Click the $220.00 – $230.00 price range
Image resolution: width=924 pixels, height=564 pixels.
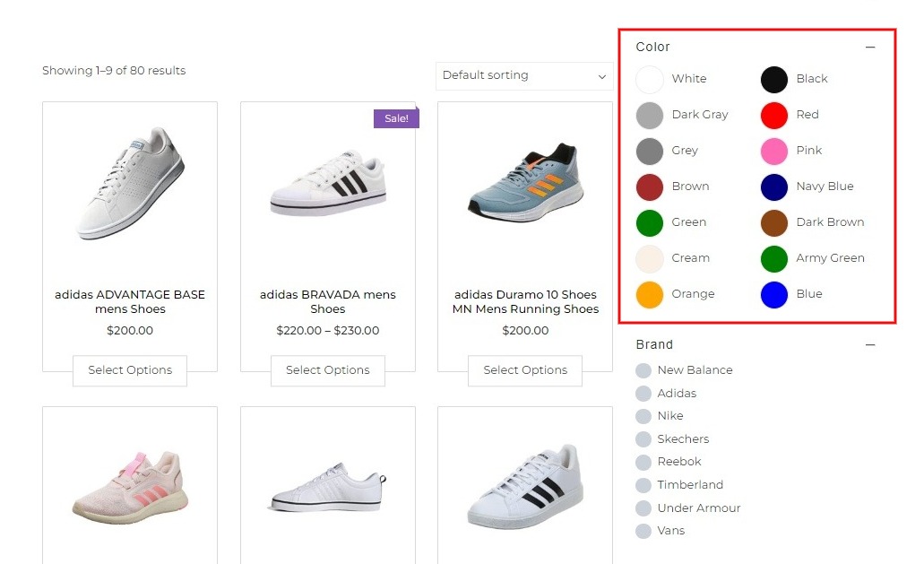328,331
